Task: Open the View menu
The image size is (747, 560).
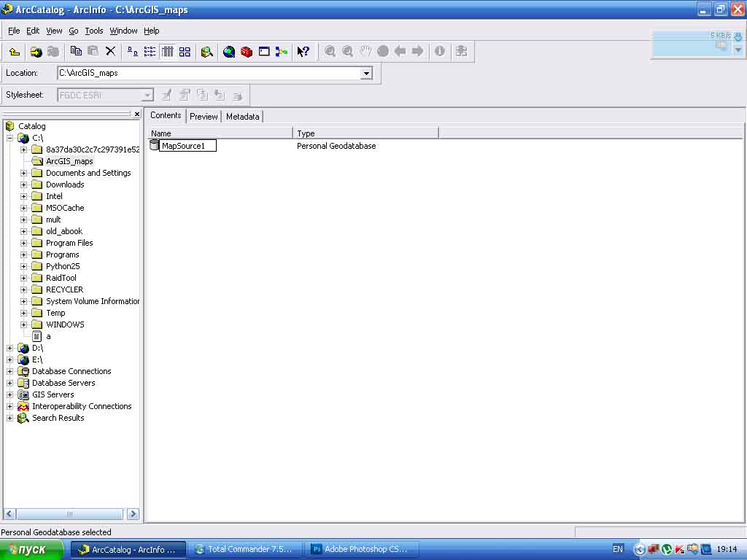Action: (54, 31)
